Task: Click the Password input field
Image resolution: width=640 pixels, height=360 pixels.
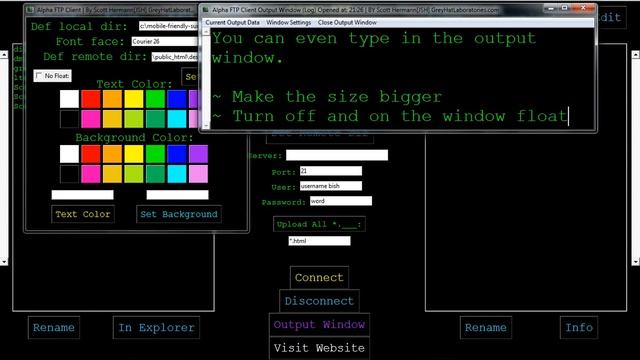Action: (x=341, y=201)
